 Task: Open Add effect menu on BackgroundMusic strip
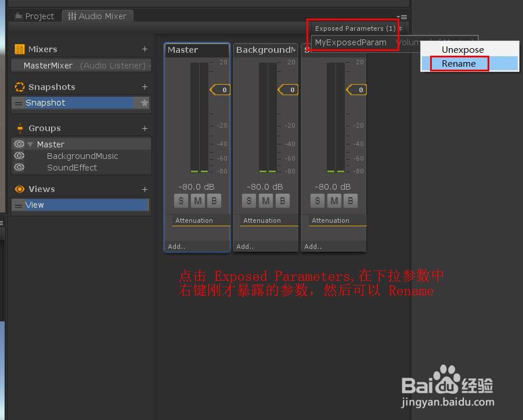pos(245,247)
